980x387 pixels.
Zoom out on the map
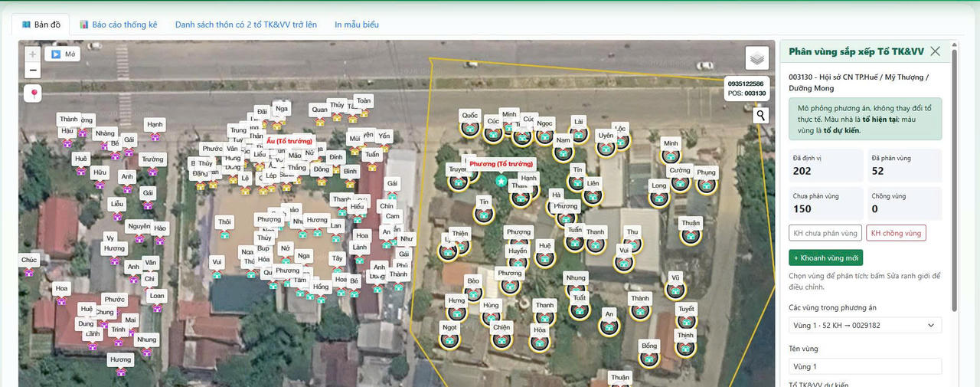[32, 71]
